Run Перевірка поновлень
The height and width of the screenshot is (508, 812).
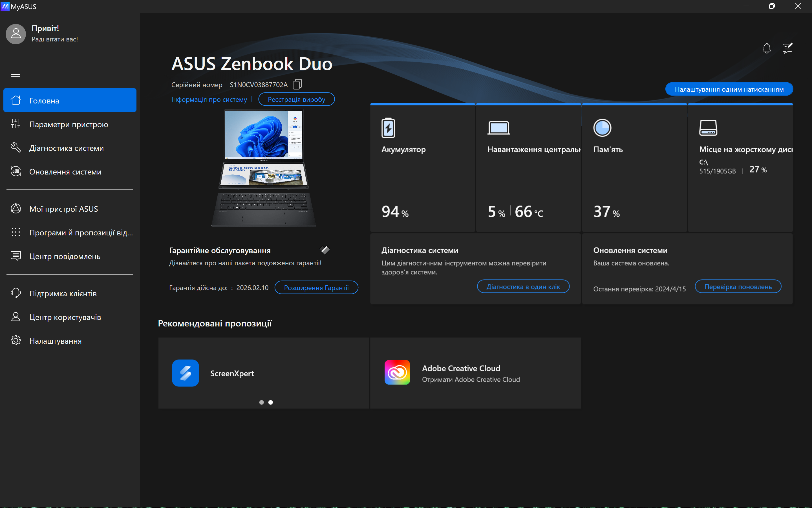(x=738, y=286)
